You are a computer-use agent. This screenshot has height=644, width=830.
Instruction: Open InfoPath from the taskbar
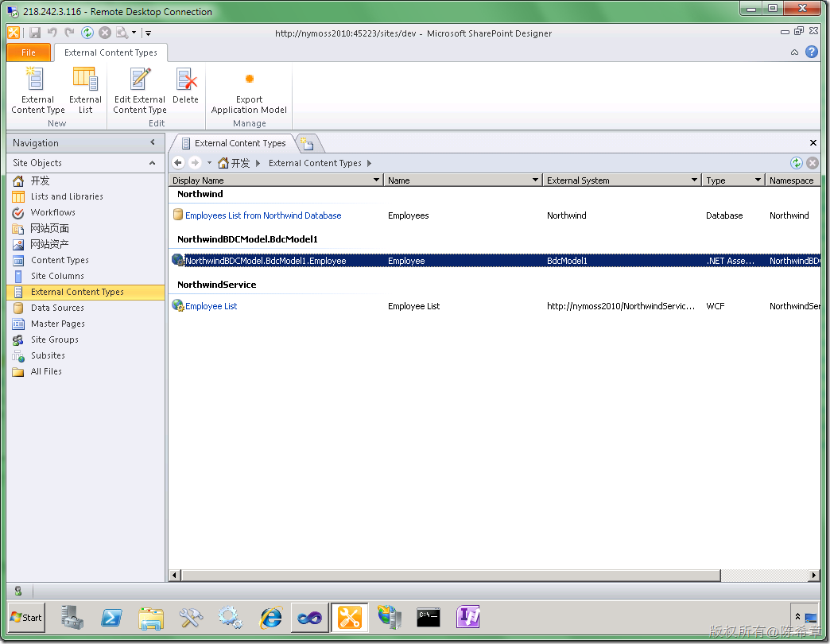click(468, 618)
